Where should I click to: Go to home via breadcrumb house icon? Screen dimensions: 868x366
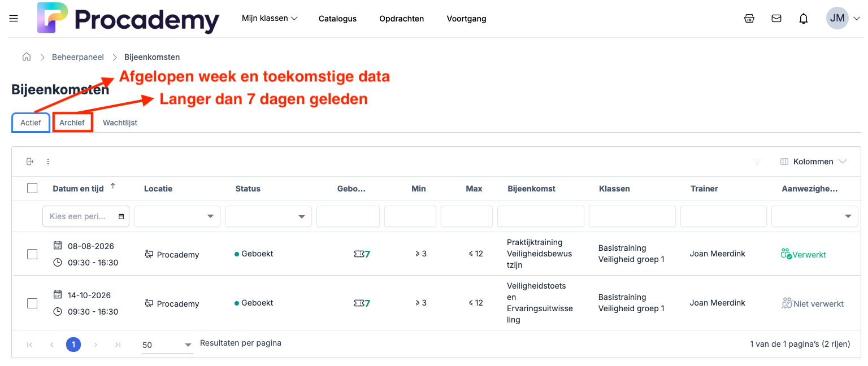(27, 57)
